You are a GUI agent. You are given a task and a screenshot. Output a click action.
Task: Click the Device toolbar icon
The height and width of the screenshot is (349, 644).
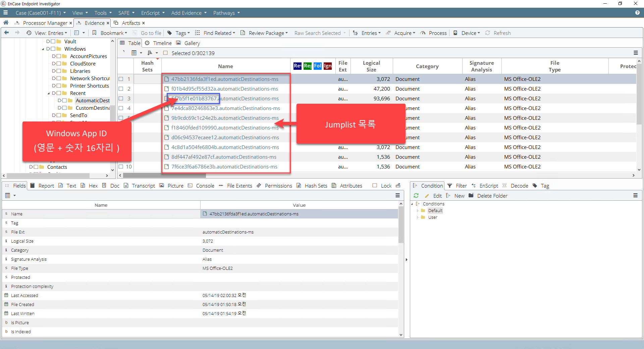click(455, 33)
